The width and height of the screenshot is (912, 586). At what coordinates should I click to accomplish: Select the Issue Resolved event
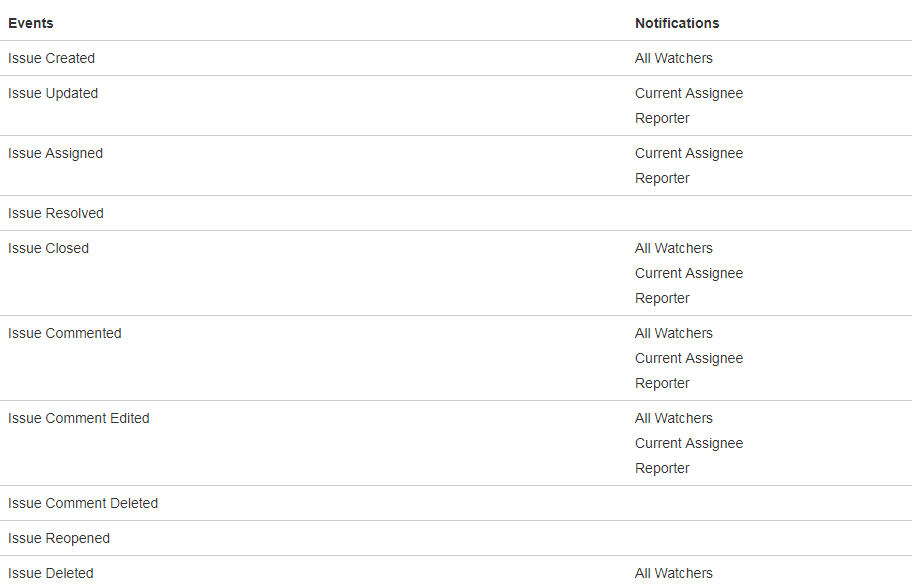point(56,213)
